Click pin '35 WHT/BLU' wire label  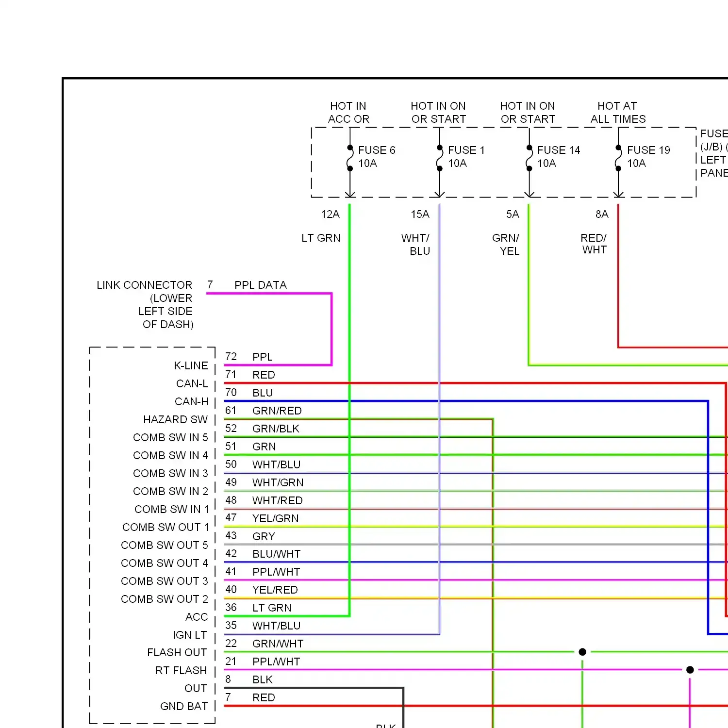263,626
